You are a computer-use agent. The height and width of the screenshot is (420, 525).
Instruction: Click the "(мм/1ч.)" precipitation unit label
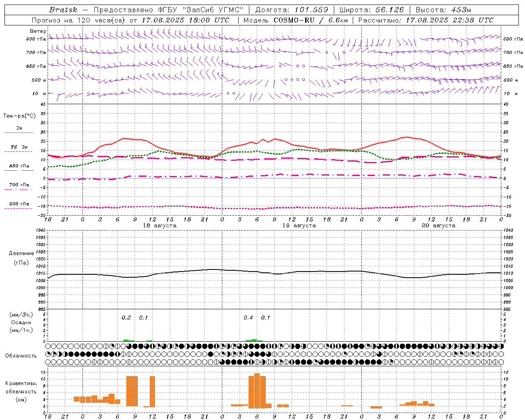click(21, 330)
